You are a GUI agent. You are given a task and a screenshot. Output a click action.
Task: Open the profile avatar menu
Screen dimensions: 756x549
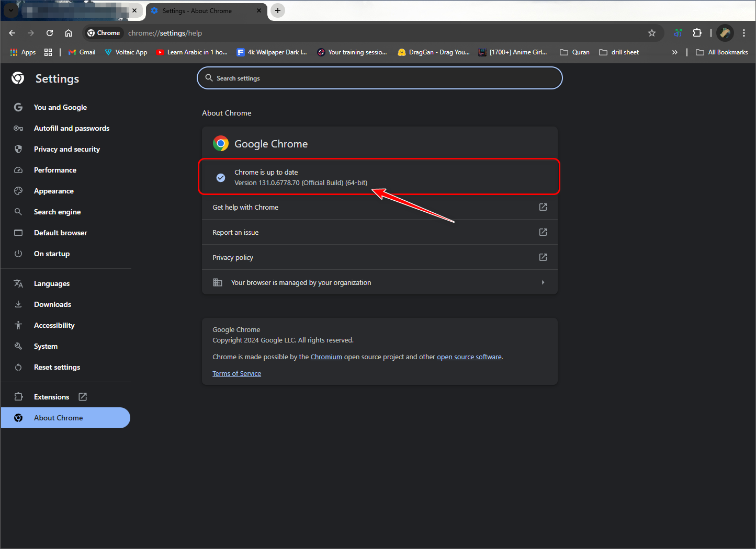pyautogui.click(x=725, y=33)
